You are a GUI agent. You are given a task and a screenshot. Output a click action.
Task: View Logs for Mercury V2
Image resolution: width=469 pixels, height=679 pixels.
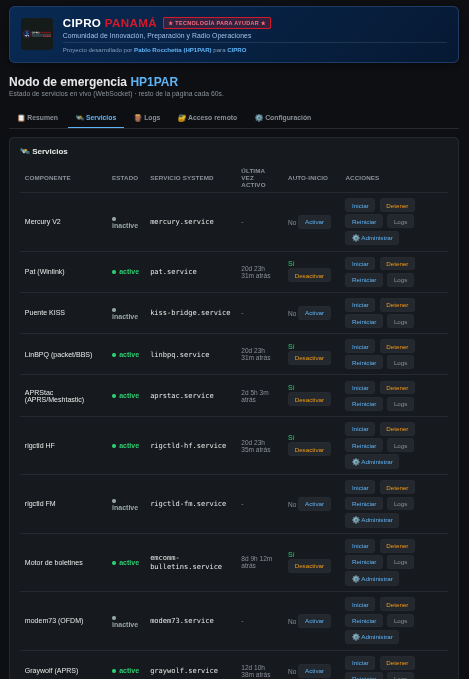(400, 222)
